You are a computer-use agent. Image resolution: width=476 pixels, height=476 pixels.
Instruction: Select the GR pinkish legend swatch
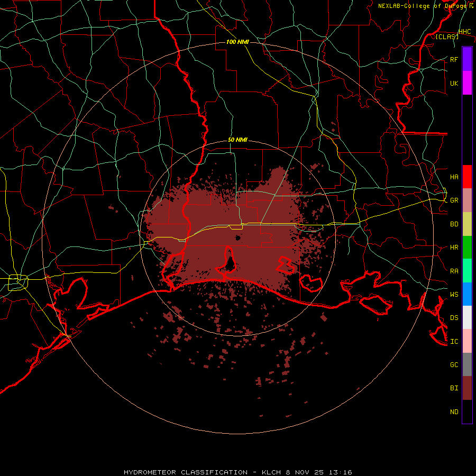[467, 200]
